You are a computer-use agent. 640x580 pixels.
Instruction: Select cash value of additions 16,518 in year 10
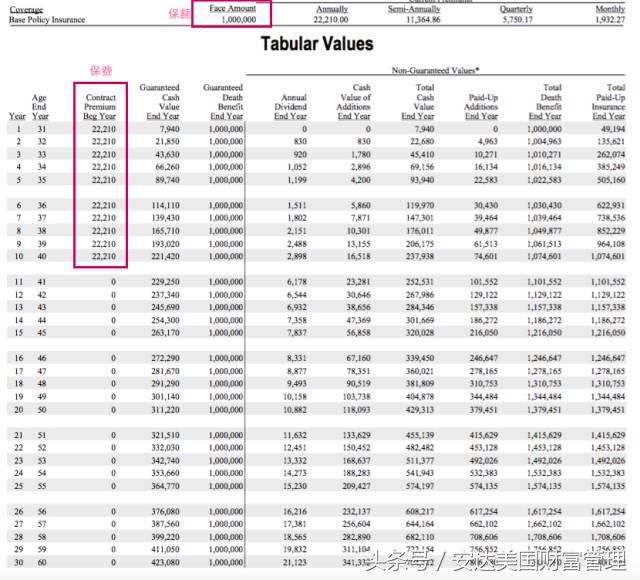(359, 256)
